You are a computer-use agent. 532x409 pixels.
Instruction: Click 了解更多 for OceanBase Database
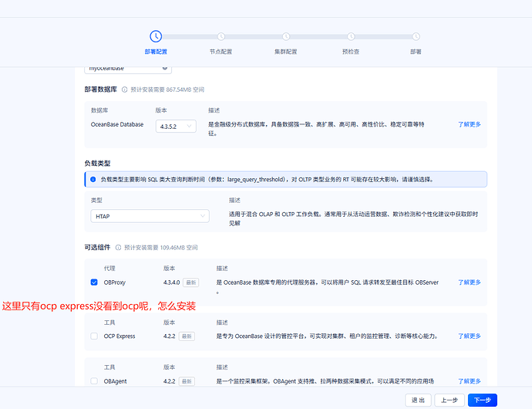[x=470, y=124]
